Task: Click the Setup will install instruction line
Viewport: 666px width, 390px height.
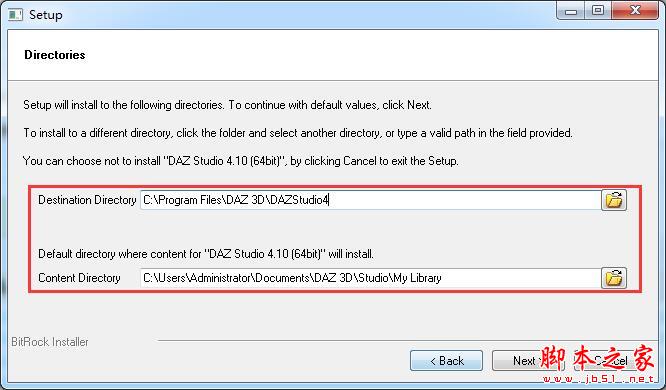Action: point(227,105)
